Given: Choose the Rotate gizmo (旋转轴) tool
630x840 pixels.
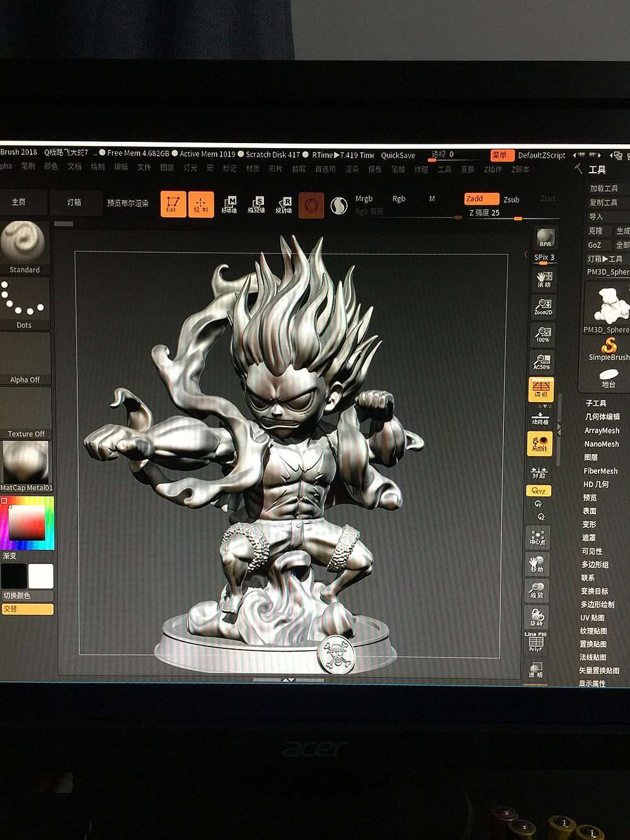Looking at the screenshot, I should (284, 204).
